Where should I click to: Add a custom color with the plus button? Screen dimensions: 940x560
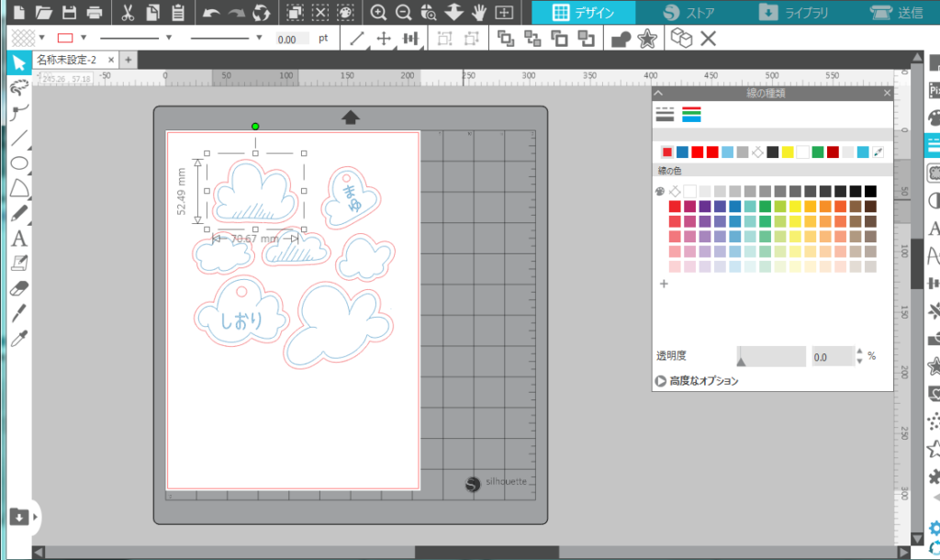tap(664, 284)
